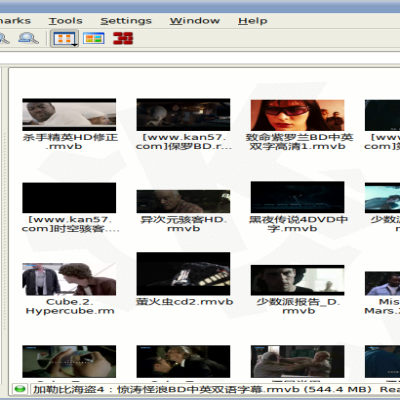Switch to the red columns view icon
This screenshot has width=400, height=400.
(x=123, y=38)
